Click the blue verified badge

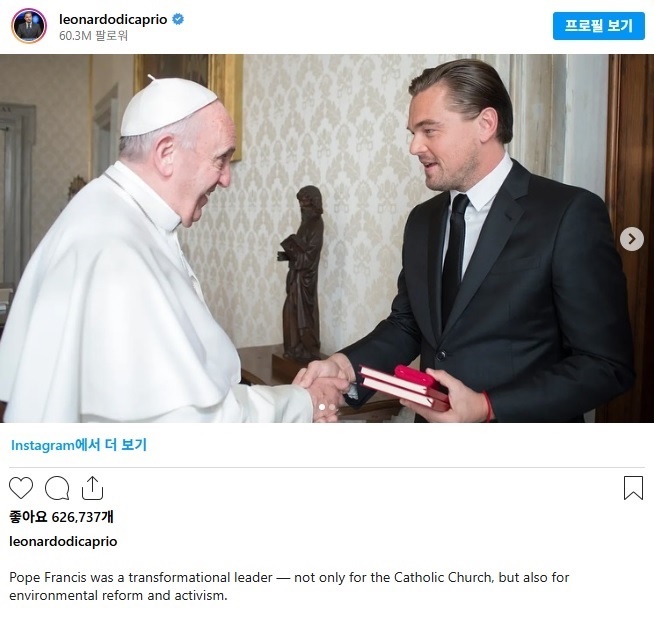click(x=178, y=19)
